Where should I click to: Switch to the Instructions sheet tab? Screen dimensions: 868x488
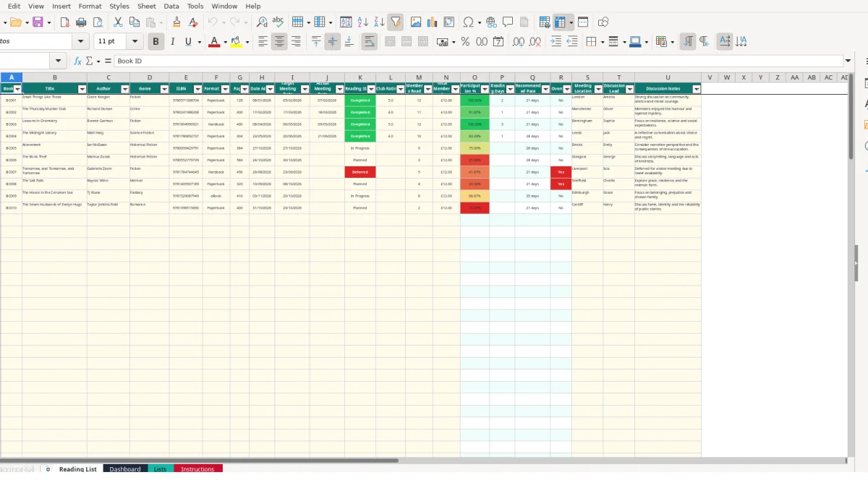(x=198, y=469)
